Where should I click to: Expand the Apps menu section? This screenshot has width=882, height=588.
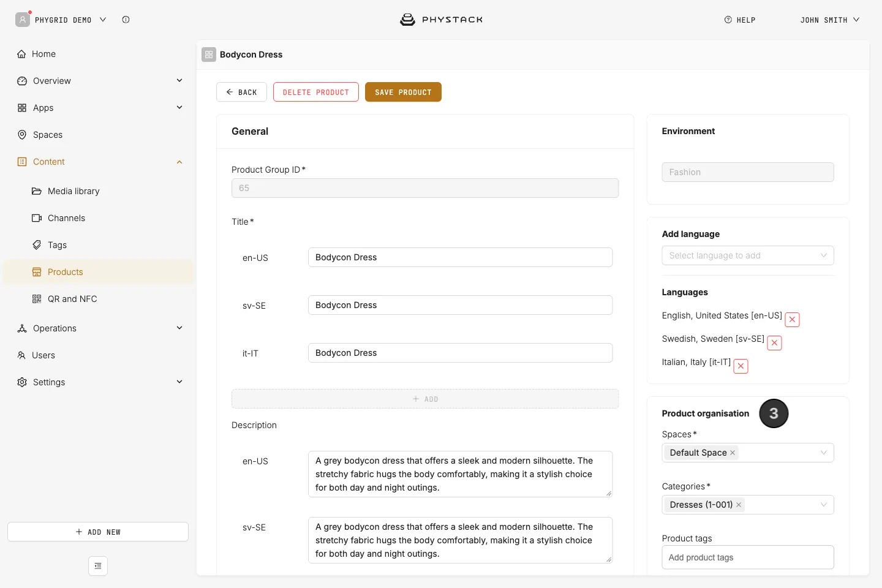(x=179, y=108)
